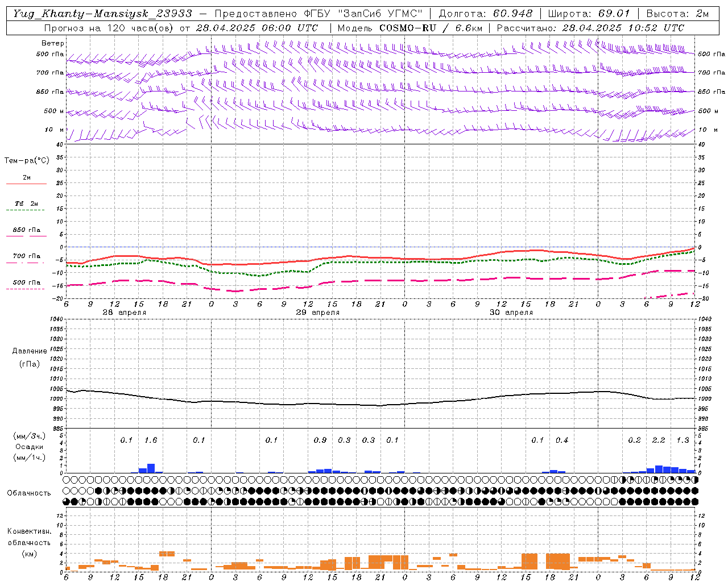Select the latitude value Широта: 69.01
The width and height of the screenshot is (728, 582).
point(589,14)
